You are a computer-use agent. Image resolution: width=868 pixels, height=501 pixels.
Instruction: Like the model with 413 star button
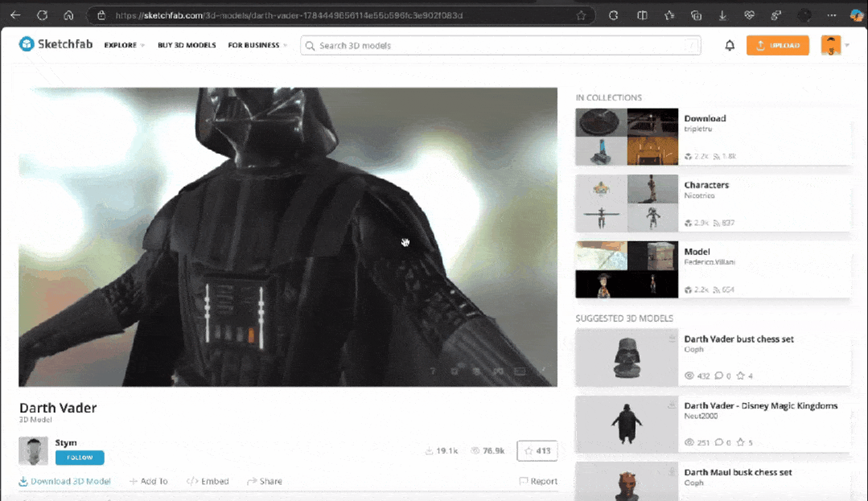pos(537,450)
